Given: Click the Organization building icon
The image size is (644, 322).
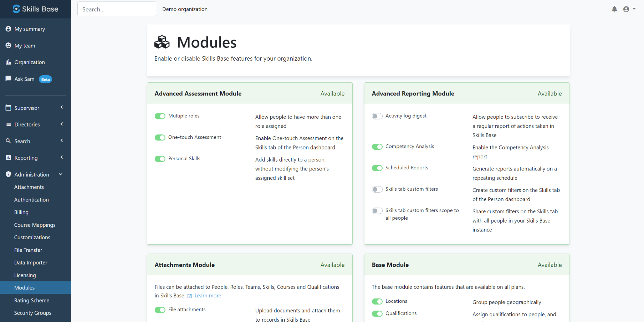Looking at the screenshot, I should (x=8, y=62).
